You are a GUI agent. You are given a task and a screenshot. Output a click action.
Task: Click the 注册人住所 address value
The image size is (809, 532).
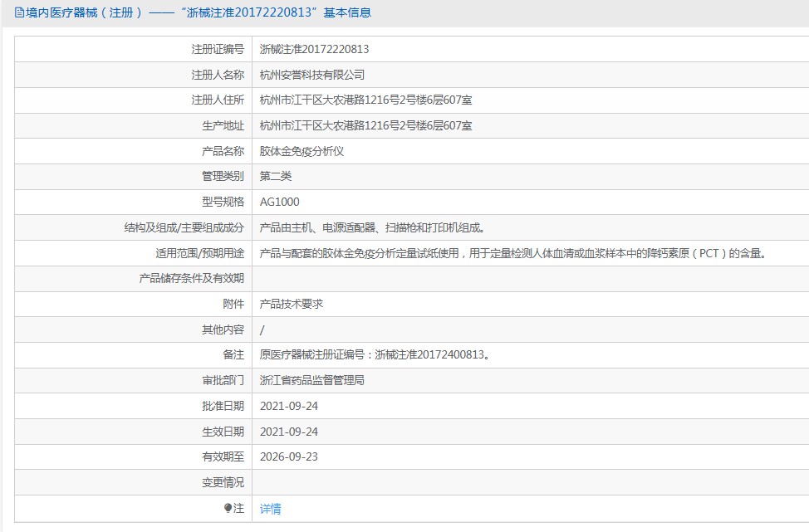(x=365, y=100)
